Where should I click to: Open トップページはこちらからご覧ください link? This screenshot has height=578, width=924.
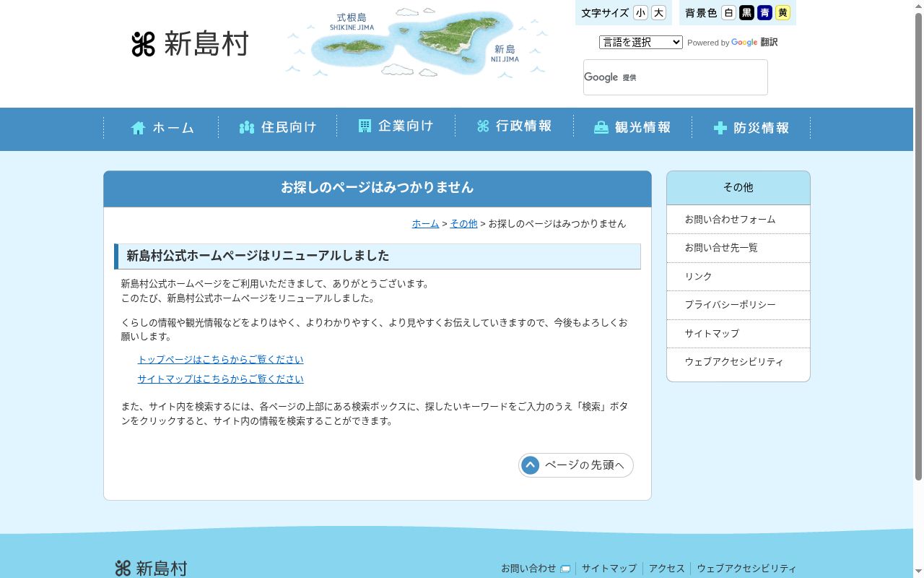point(221,360)
